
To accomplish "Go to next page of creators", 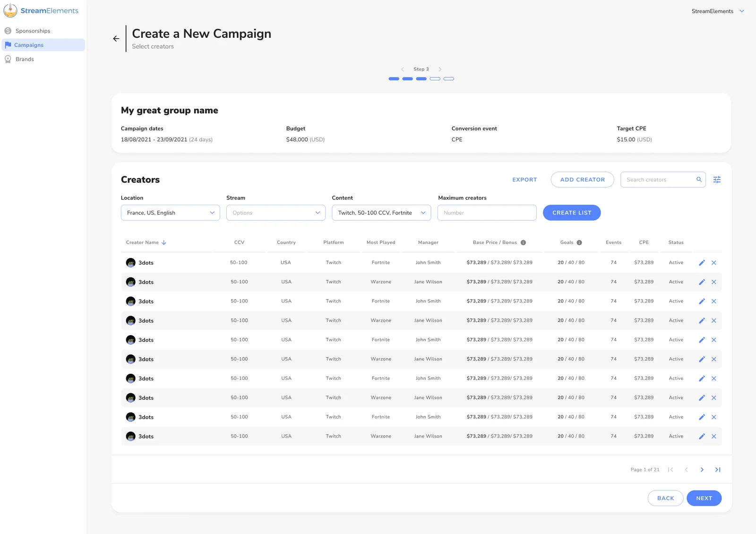I will [702, 470].
